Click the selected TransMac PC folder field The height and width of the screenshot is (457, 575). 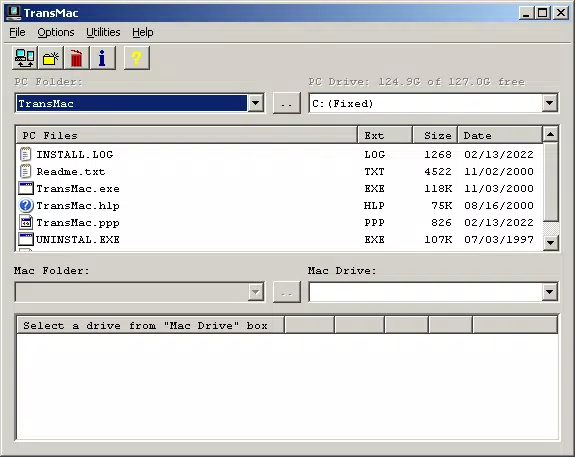[132, 103]
